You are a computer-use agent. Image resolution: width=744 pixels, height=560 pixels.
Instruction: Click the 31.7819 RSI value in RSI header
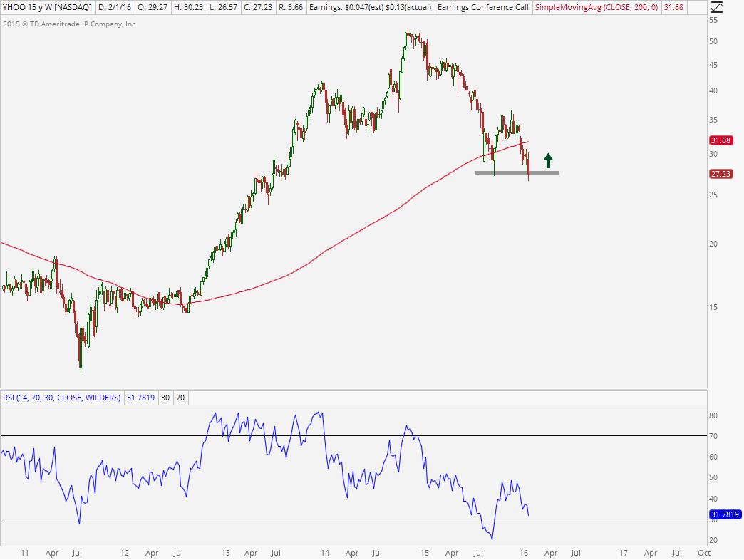tap(140, 398)
